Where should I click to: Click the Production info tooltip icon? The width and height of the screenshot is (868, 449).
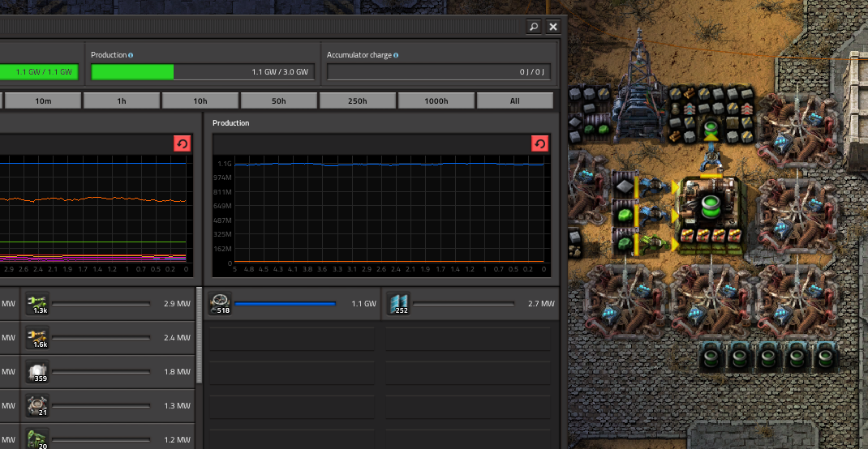click(131, 55)
